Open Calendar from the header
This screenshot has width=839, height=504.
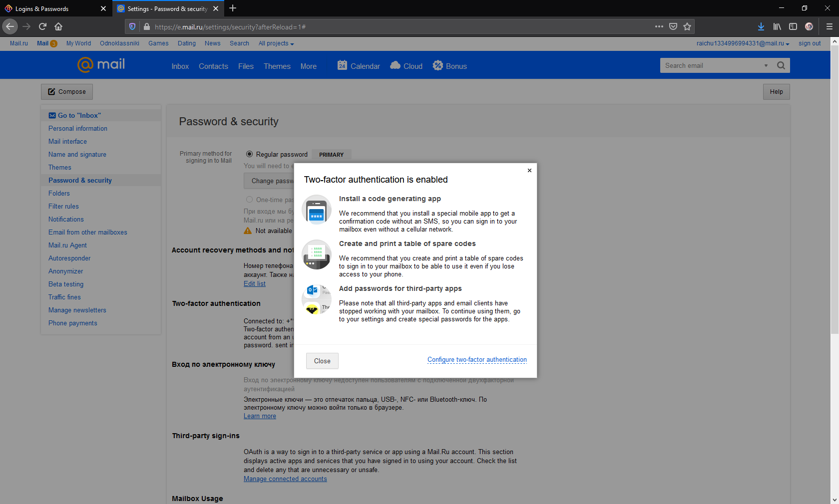coord(359,66)
